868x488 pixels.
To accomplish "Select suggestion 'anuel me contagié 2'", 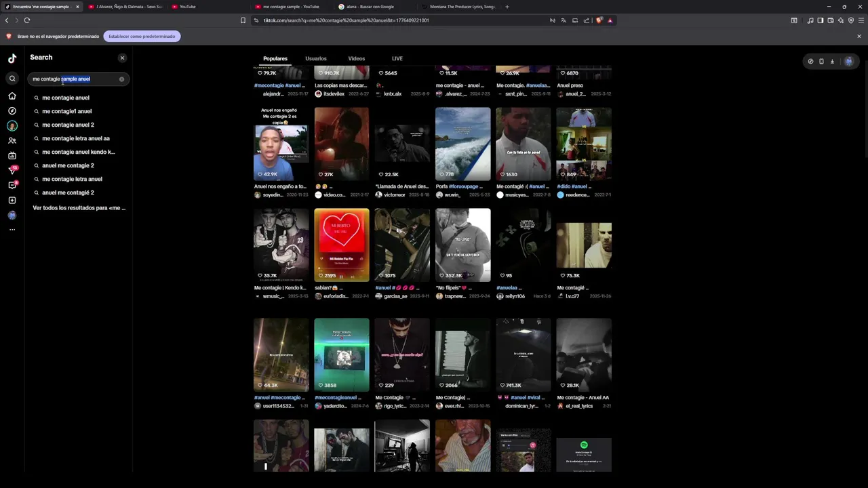I will [68, 192].
